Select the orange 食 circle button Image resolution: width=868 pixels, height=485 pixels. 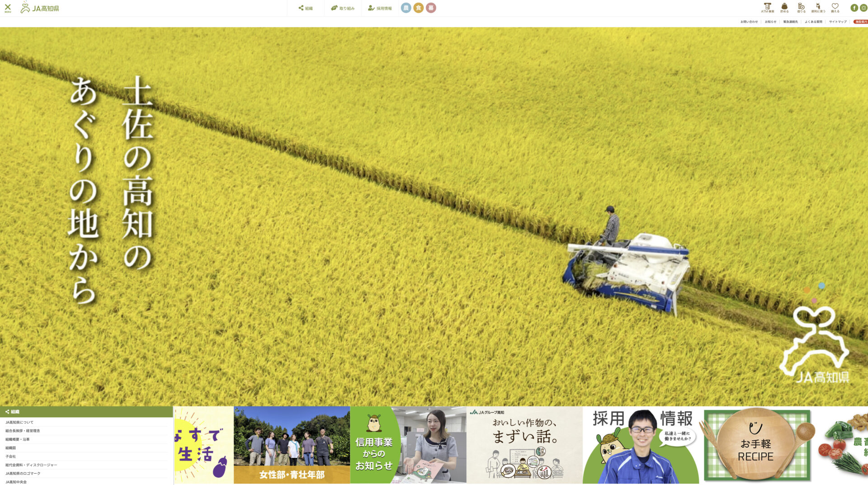pyautogui.click(x=419, y=8)
